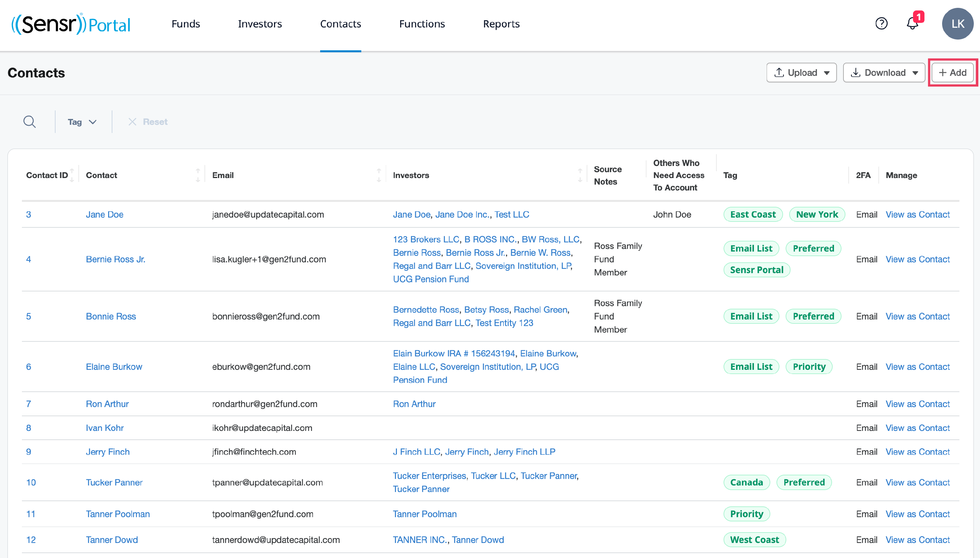Open the Tag filter dropdown
980x558 pixels.
82,122
